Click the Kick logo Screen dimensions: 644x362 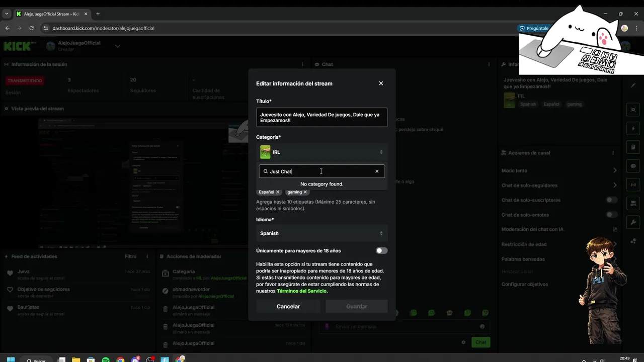pos(18,46)
